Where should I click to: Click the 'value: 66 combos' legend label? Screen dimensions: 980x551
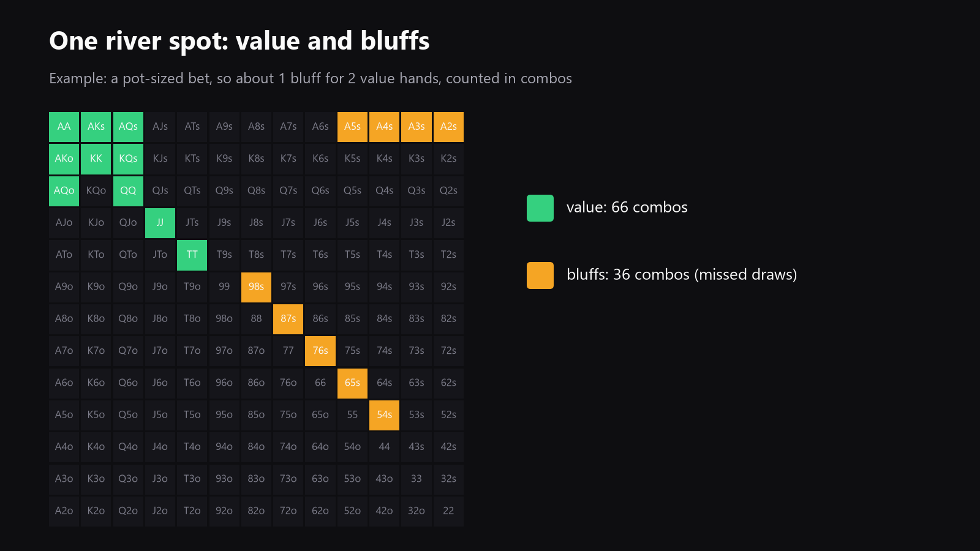click(627, 208)
